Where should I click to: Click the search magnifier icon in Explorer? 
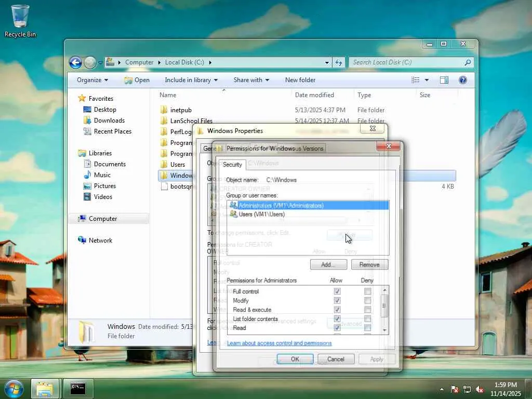[x=468, y=62]
